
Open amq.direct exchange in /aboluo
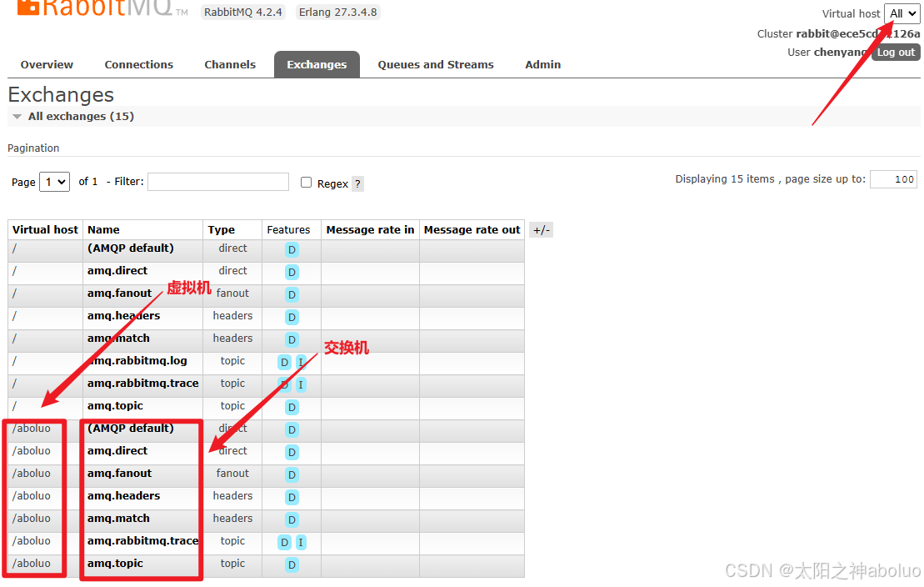[x=117, y=451]
